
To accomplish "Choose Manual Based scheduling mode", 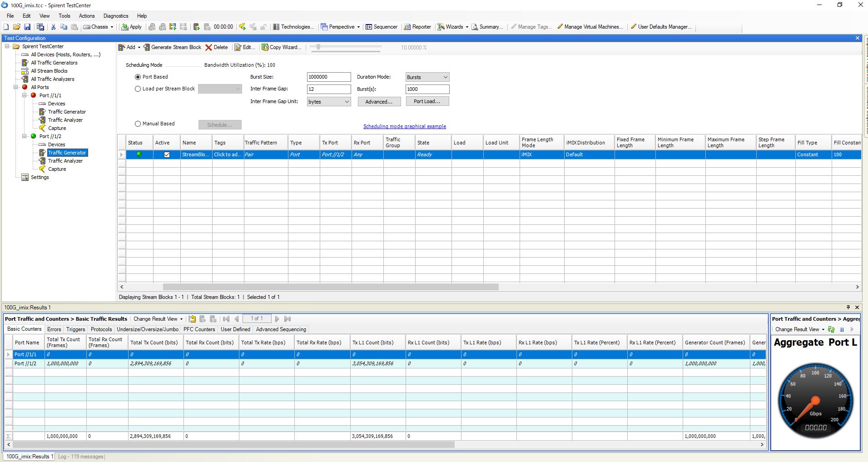I will (x=138, y=124).
